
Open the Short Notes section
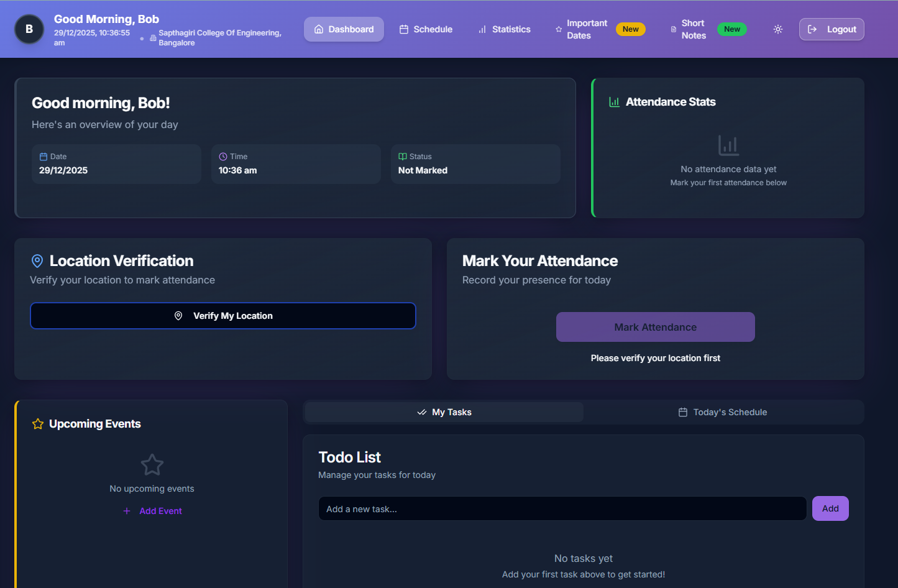[692, 29]
